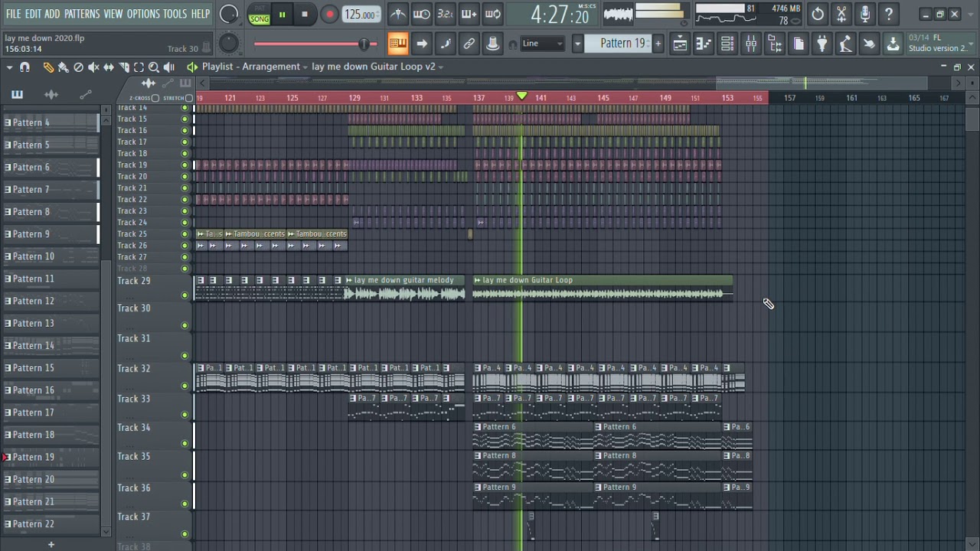Open the OPTIONS menu

click(x=143, y=14)
